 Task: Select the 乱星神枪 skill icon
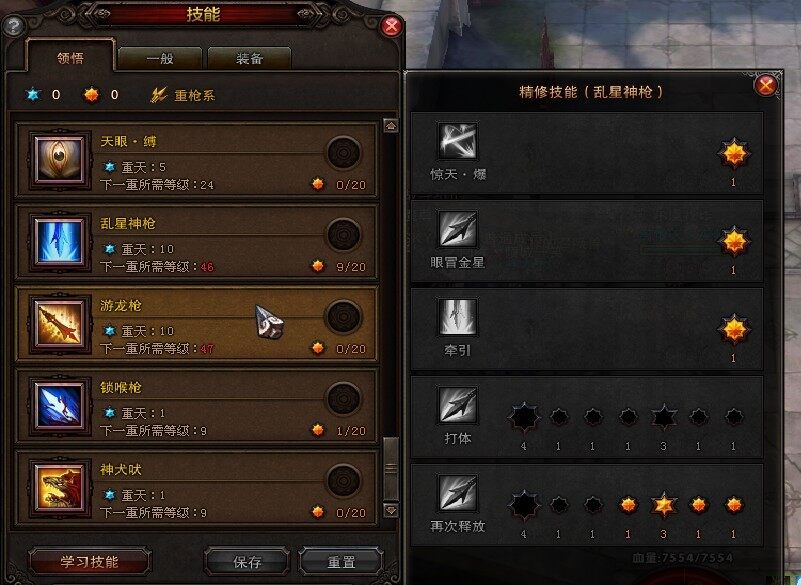(59, 241)
